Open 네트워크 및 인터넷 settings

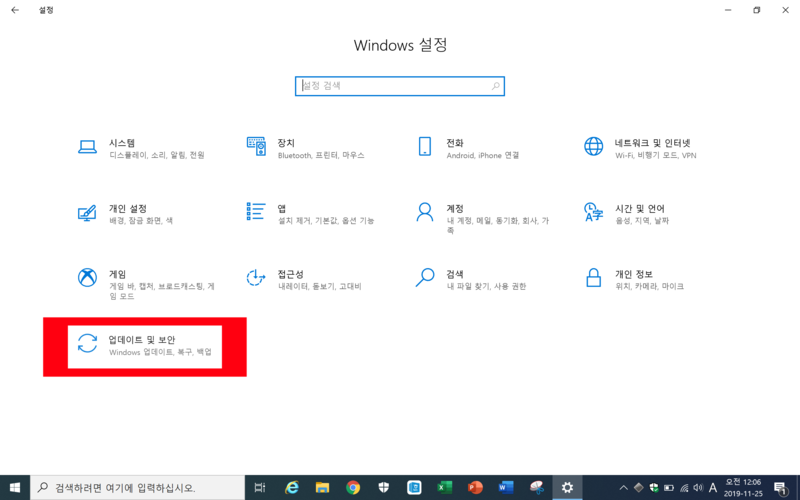[x=641, y=148]
